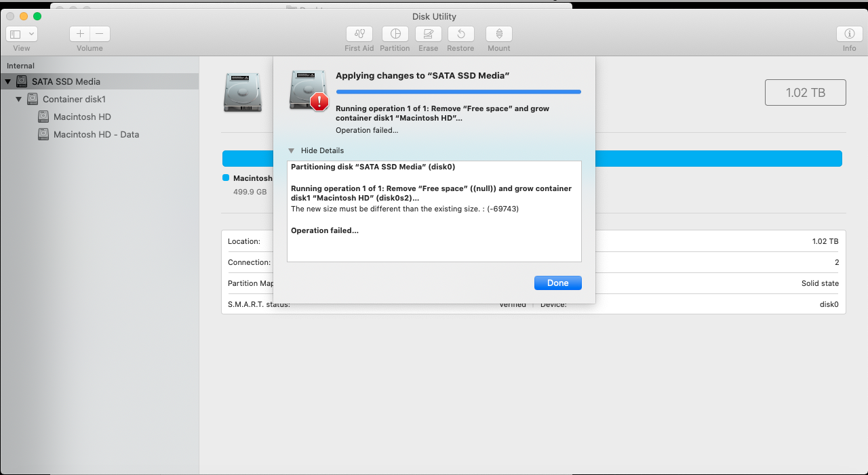This screenshot has height=475, width=868.
Task: Select the Erase toolbar icon
Action: [x=429, y=34]
